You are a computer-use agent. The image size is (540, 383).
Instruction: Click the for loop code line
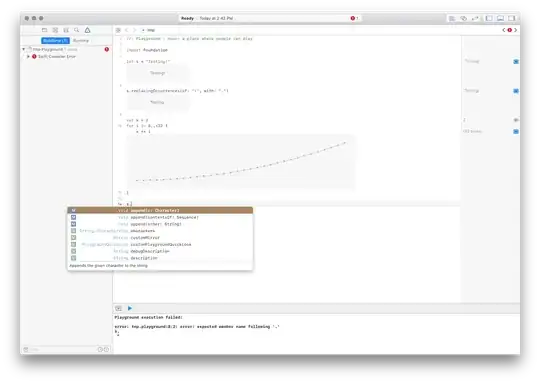coord(147,126)
